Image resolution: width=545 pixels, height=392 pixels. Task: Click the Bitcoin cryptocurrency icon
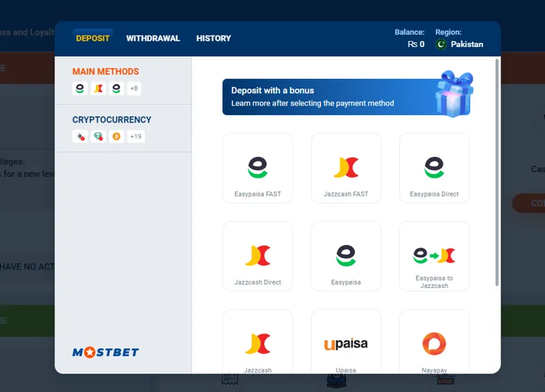[x=116, y=136]
